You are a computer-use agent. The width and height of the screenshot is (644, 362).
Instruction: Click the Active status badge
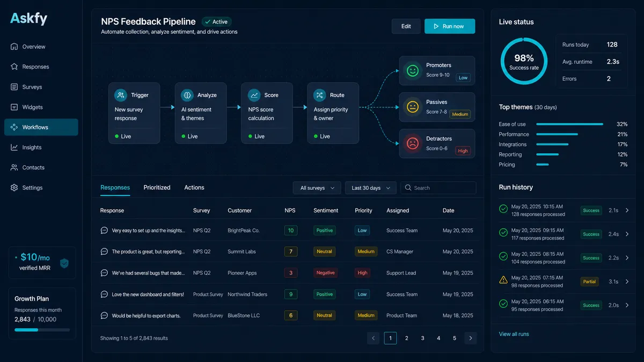click(x=216, y=22)
